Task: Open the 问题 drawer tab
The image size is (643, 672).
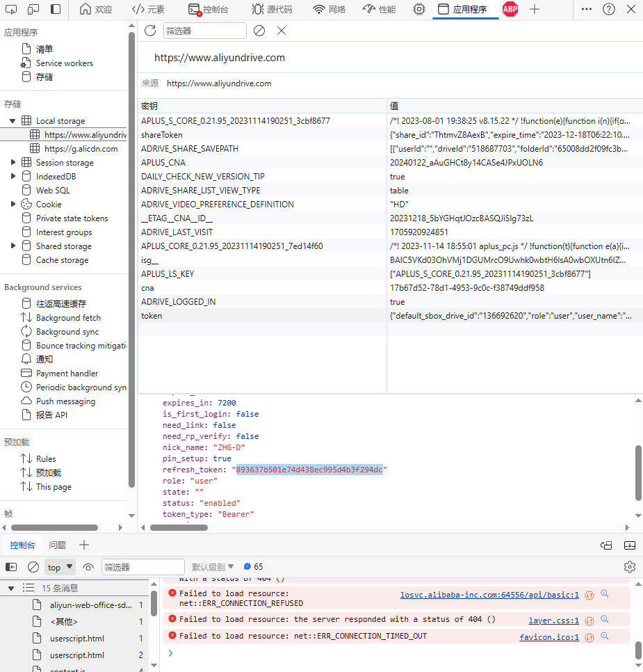Action: [58, 545]
